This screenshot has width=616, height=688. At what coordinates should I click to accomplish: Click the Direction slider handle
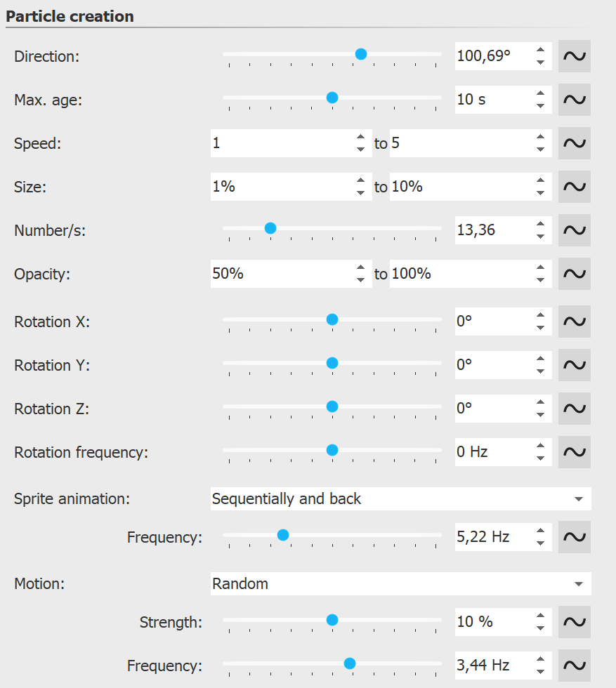pyautogui.click(x=360, y=53)
